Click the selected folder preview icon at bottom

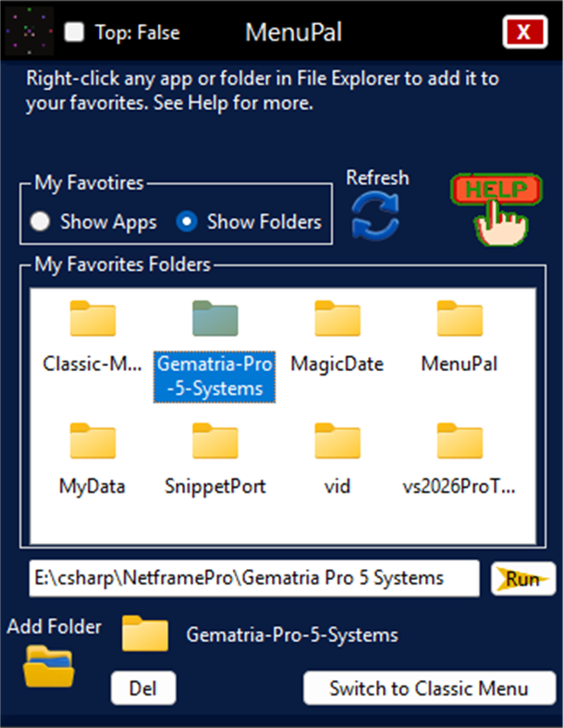145,634
